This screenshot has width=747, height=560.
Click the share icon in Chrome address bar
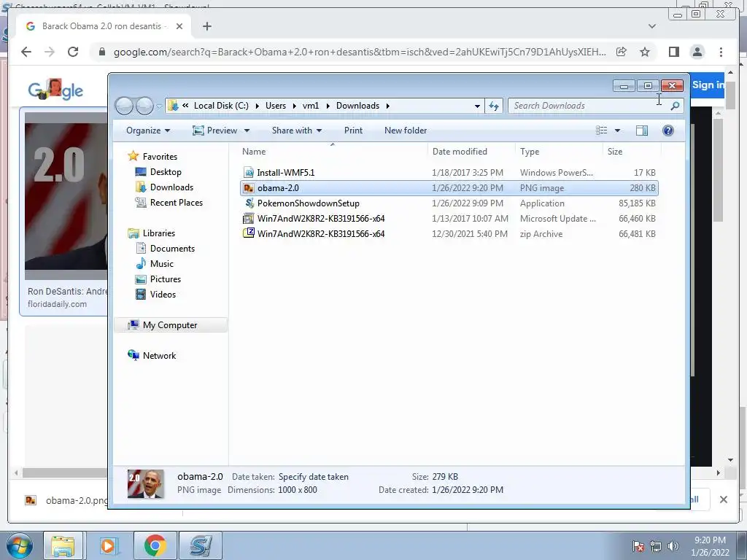tap(622, 52)
